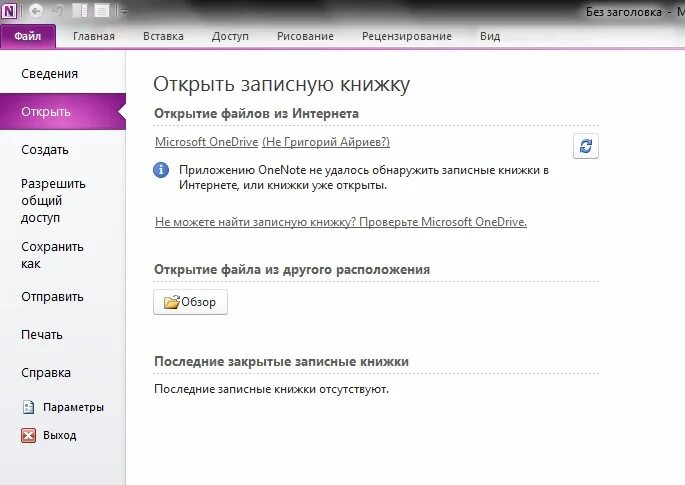
Task: Switch to the Вставка ribbon tab
Action: point(163,36)
